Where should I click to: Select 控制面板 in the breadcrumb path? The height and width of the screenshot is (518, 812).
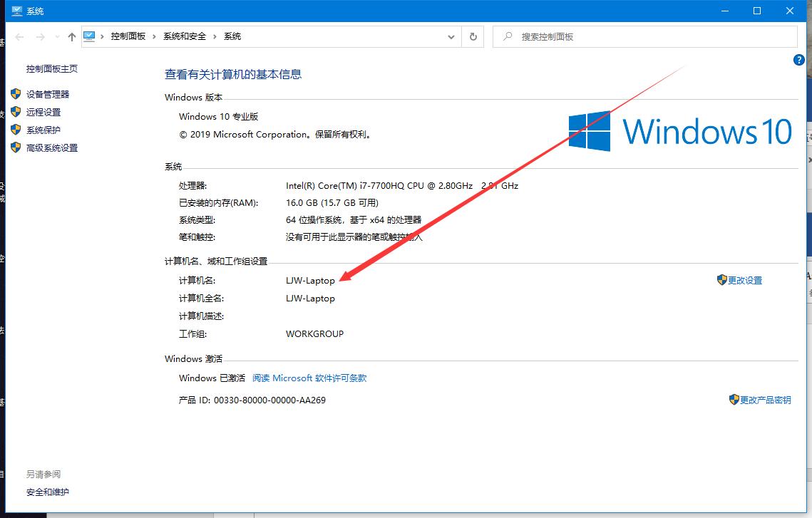(x=128, y=36)
